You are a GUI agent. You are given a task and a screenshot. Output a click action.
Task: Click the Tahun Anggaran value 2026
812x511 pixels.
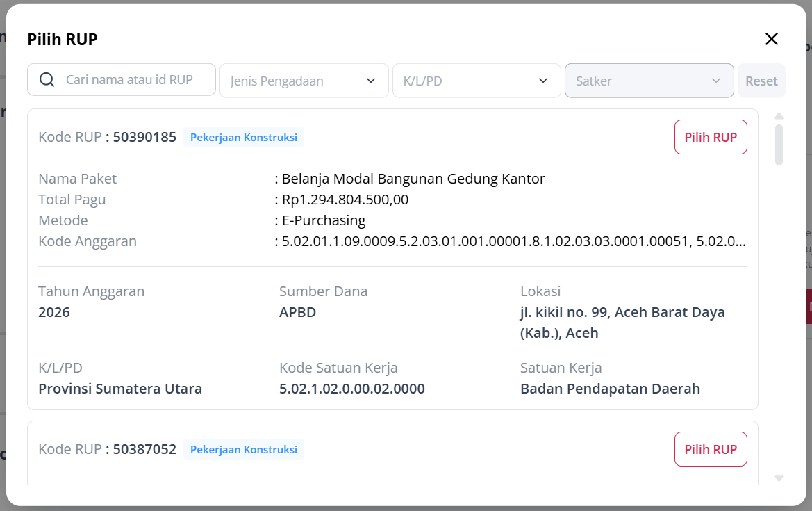tap(54, 312)
